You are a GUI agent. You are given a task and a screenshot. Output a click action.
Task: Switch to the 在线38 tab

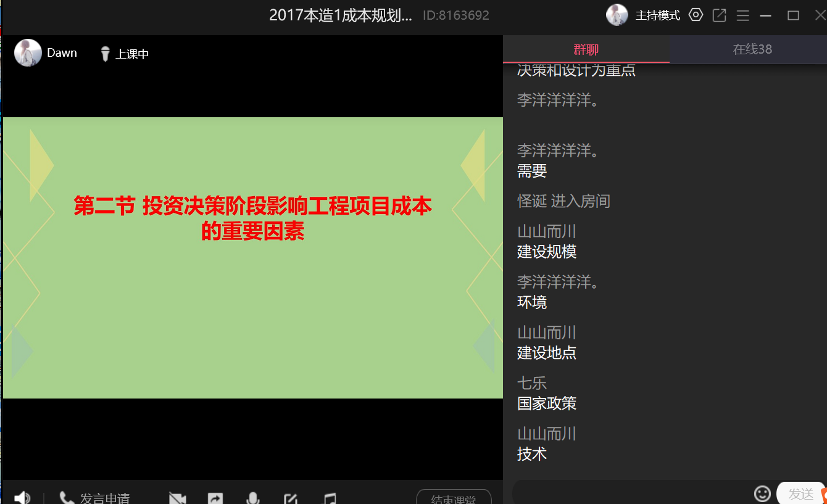coord(752,49)
